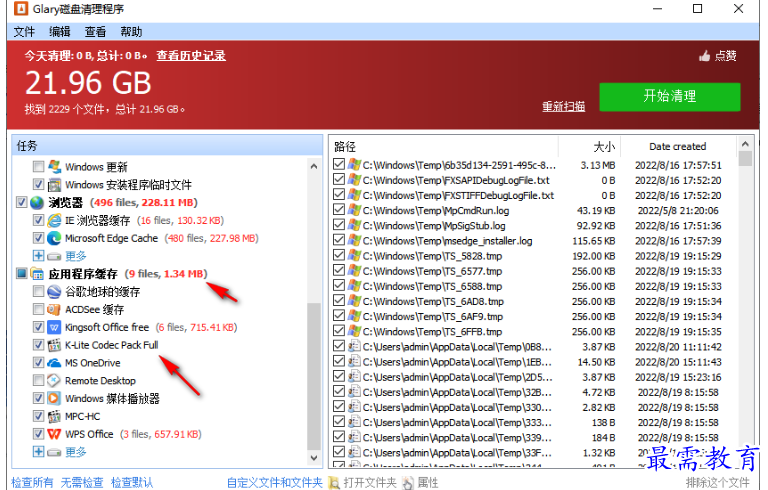The width and height of the screenshot is (768, 490).
Task: Click the Kingsoft Office free icon
Action: pyautogui.click(x=54, y=327)
